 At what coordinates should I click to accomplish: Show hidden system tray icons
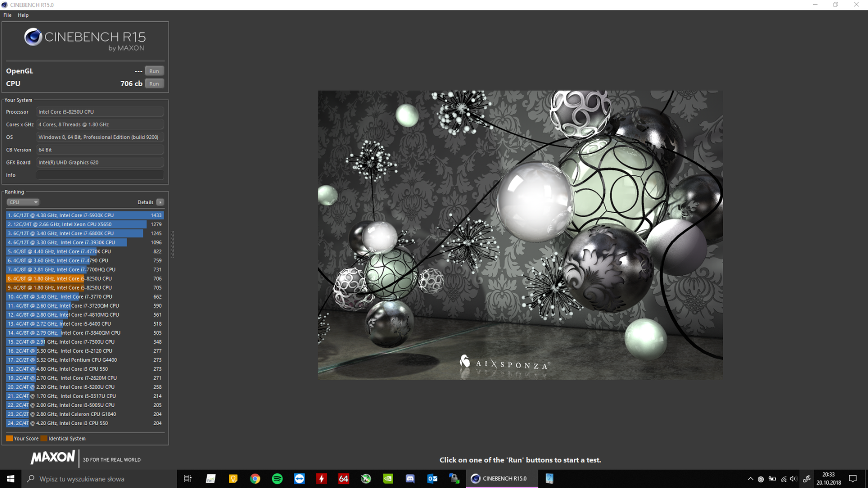[x=750, y=479]
